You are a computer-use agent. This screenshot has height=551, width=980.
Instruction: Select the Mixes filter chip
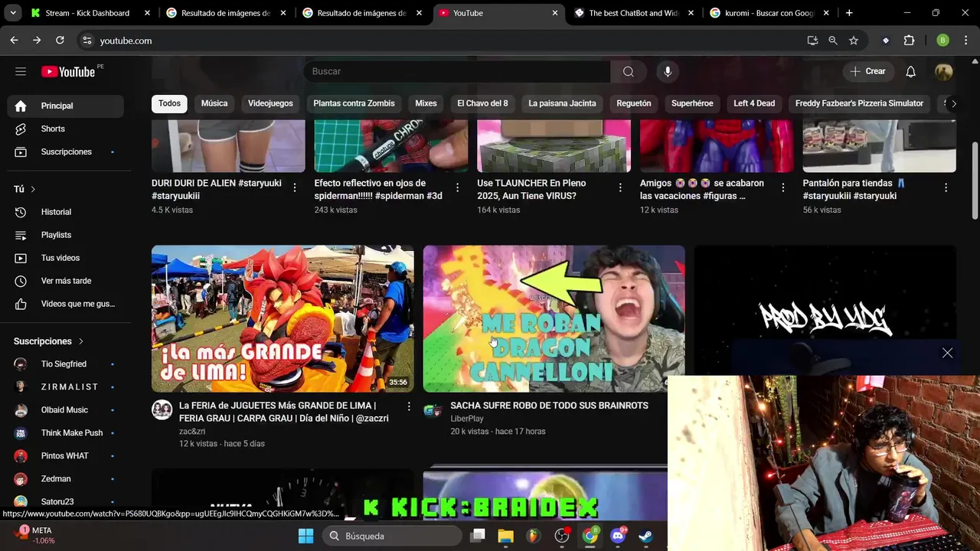click(x=426, y=103)
